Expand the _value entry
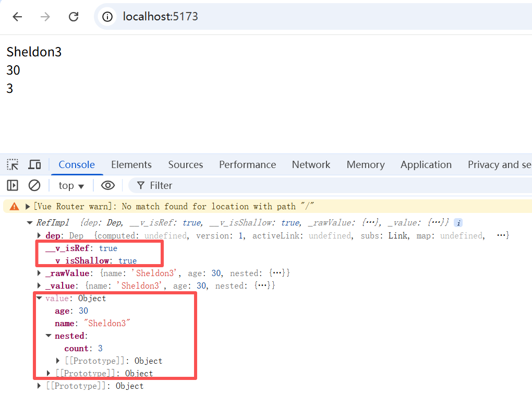 pos(39,285)
